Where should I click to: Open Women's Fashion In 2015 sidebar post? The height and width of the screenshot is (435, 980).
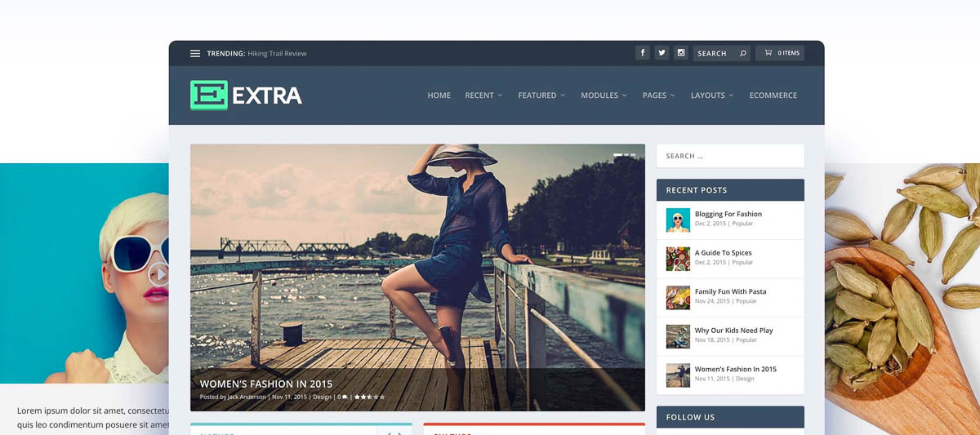point(736,369)
